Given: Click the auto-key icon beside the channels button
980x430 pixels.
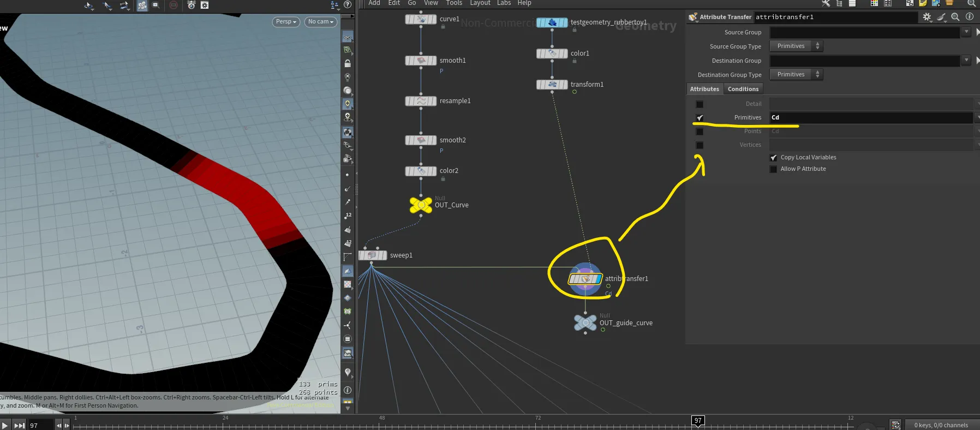Looking at the screenshot, I should click(x=895, y=425).
